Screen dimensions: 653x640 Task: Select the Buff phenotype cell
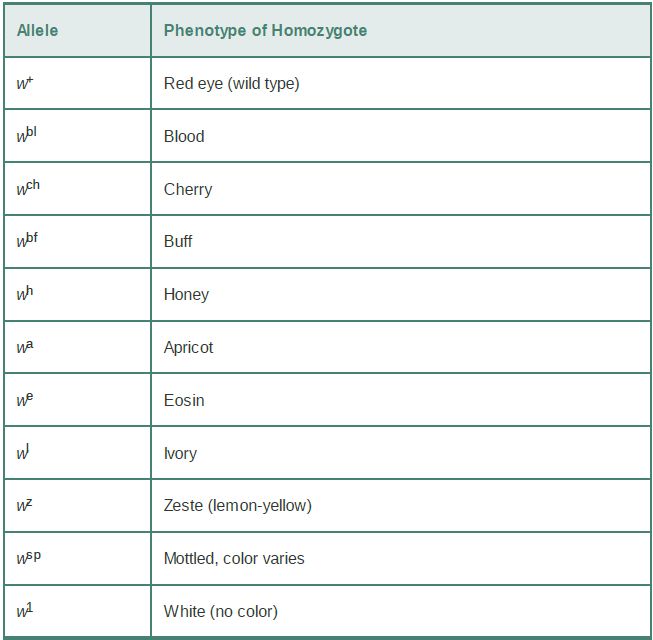pos(401,242)
